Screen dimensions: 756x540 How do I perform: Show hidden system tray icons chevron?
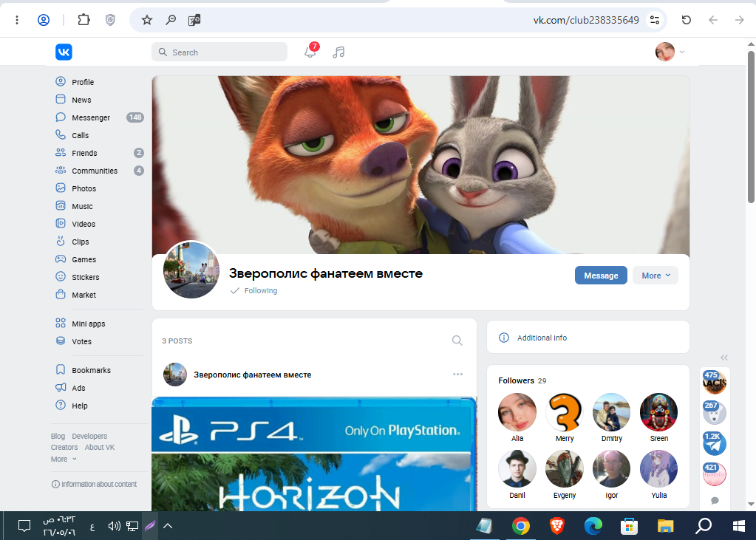168,526
